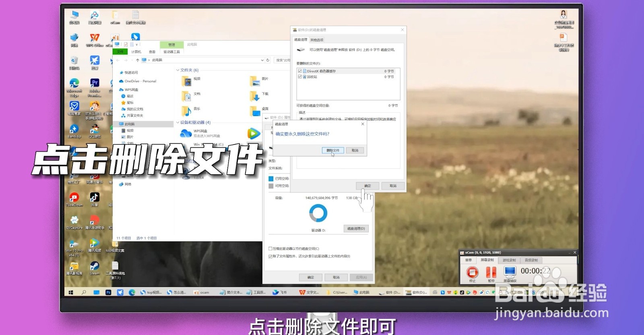The image size is (644, 335).
Task: Open Microsoft Edge desktop icon
Action: [x=74, y=88]
